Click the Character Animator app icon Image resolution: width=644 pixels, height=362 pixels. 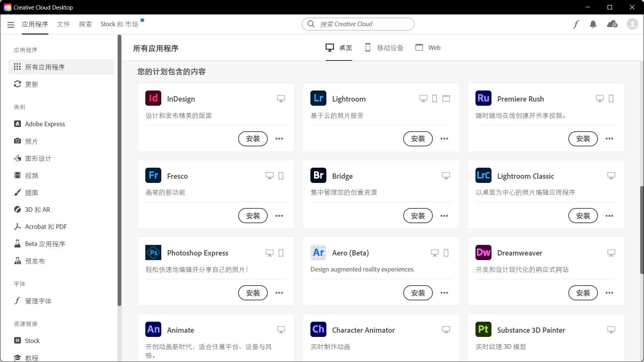tap(318, 329)
